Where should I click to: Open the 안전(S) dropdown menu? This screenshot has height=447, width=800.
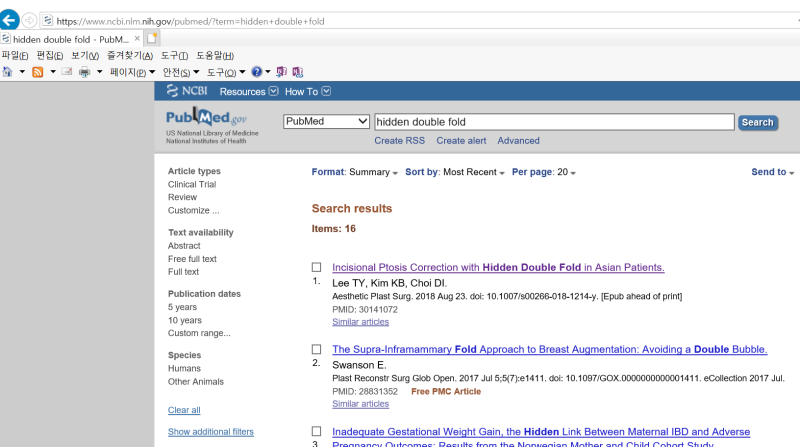181,72
